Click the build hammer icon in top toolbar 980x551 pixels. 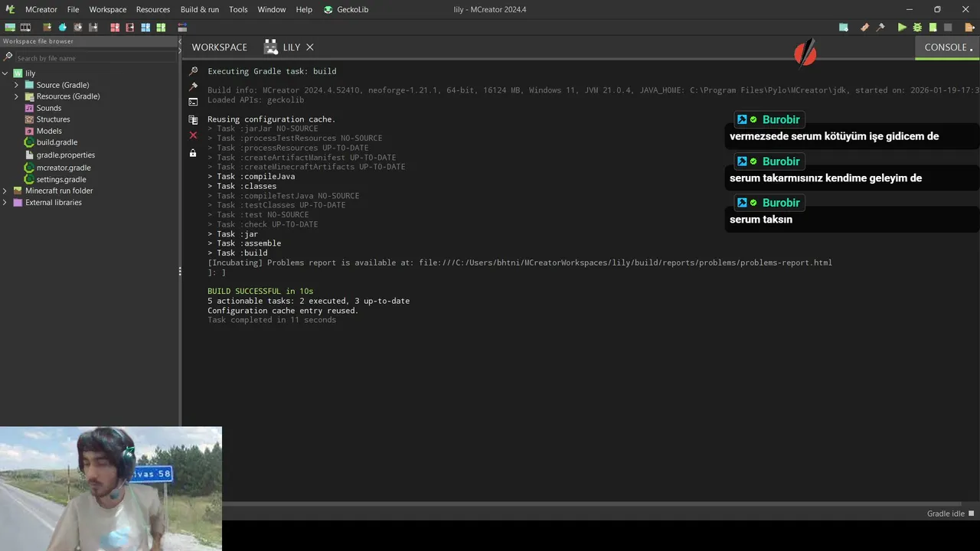tap(880, 28)
